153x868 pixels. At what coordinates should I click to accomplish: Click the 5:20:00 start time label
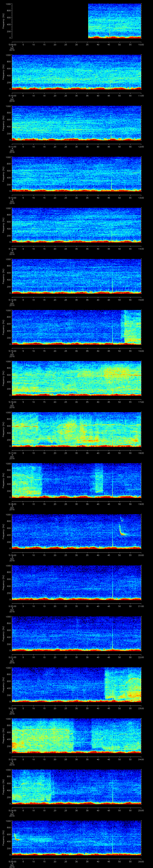click(12, 606)
